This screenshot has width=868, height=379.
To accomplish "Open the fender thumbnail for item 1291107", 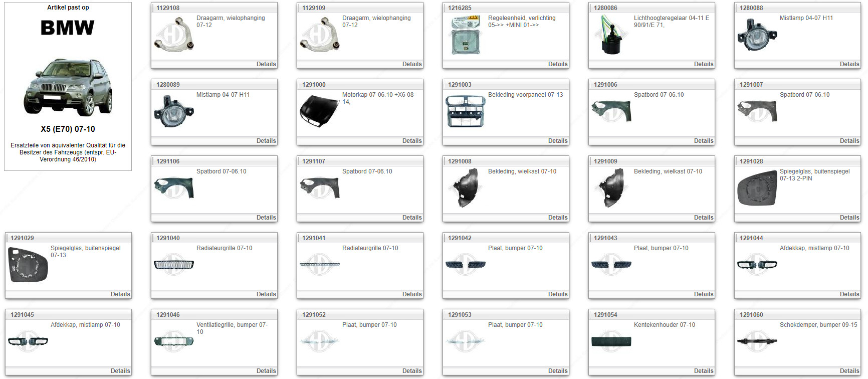I will pos(320,188).
